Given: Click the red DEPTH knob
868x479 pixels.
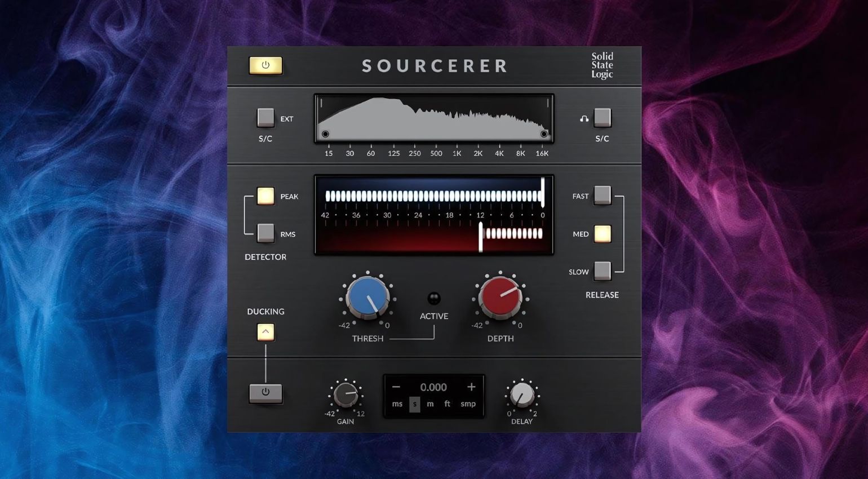Looking at the screenshot, I should [x=501, y=298].
